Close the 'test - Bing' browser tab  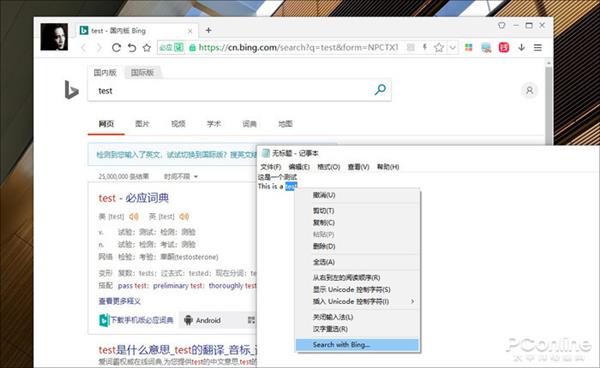[190, 31]
